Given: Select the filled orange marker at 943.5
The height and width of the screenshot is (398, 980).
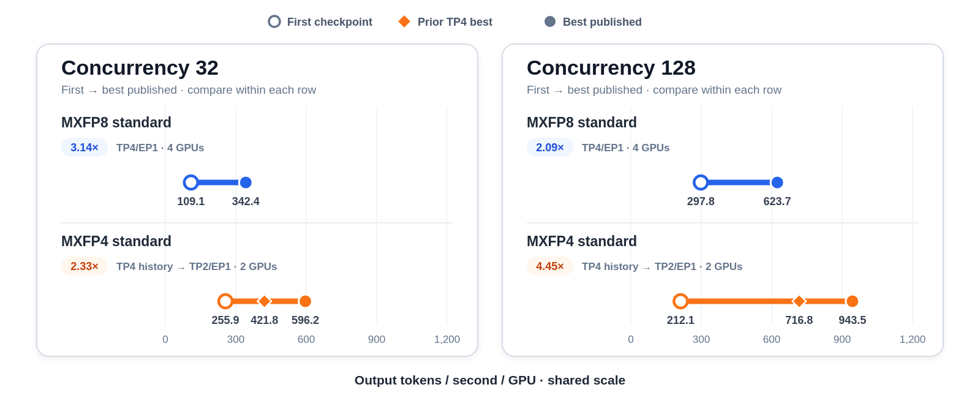Looking at the screenshot, I should (x=852, y=301).
